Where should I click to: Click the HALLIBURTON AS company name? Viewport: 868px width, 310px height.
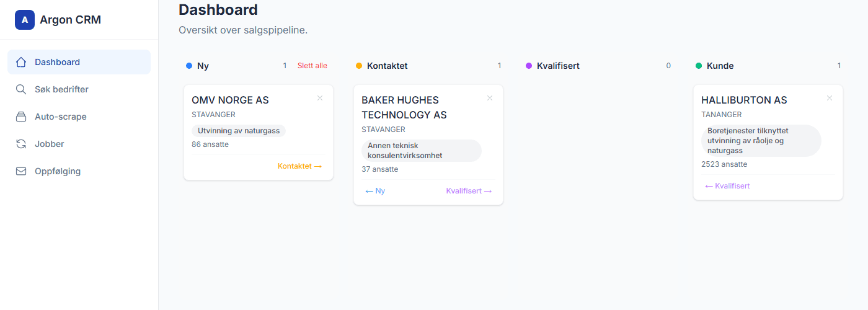(744, 100)
